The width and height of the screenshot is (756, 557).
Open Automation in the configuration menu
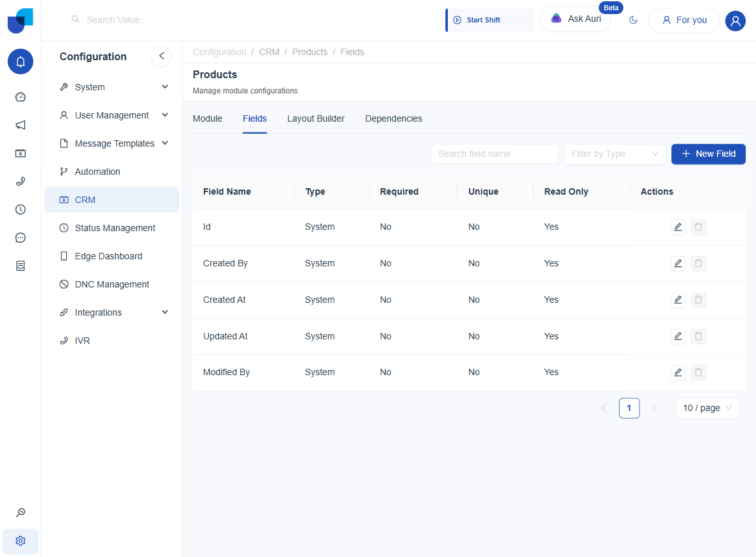point(112,172)
